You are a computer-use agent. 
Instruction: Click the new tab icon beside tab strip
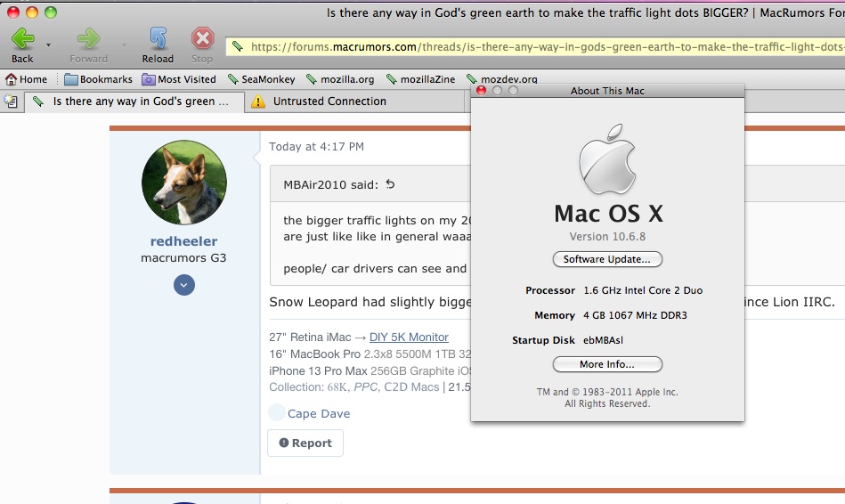pyautogui.click(x=11, y=102)
